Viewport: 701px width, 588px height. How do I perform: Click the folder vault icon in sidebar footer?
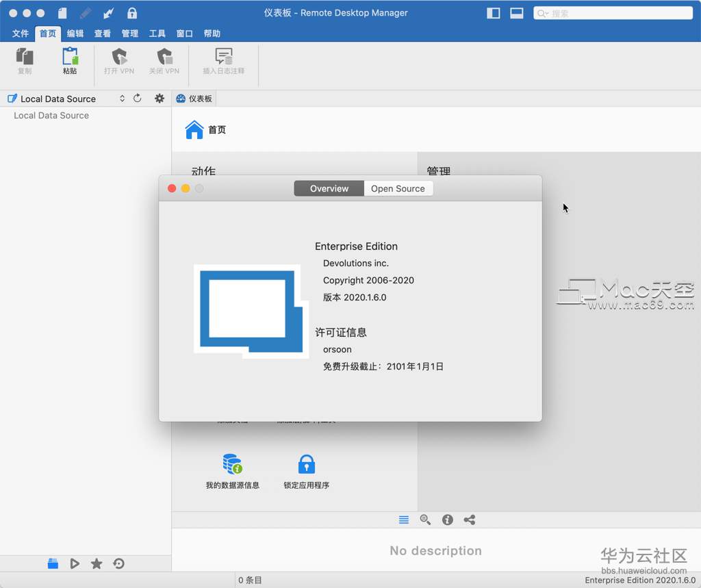[53, 563]
